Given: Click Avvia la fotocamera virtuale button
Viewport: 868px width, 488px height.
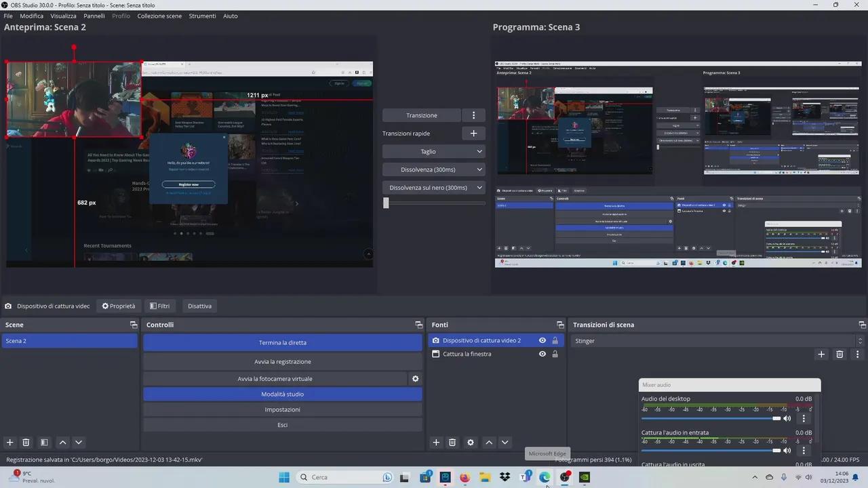Looking at the screenshot, I should click(275, 379).
